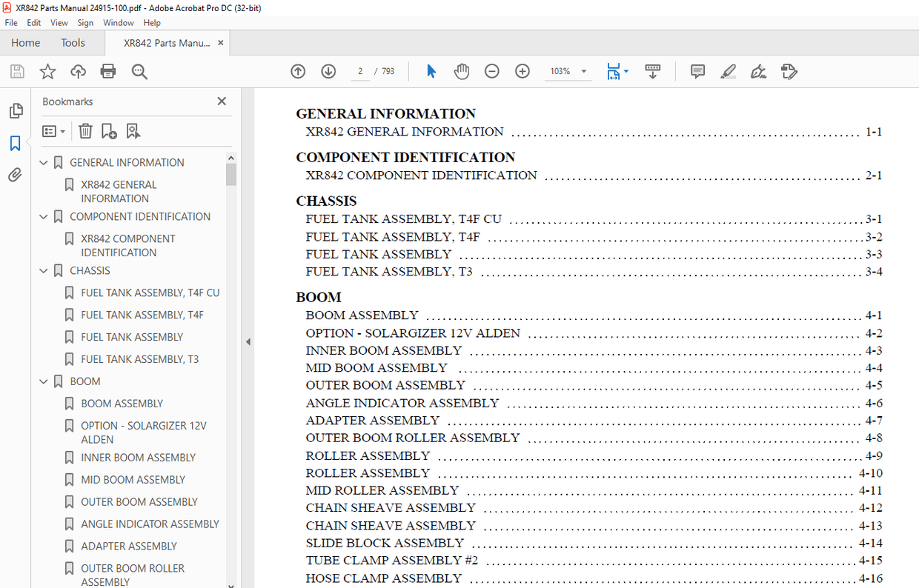This screenshot has width=919, height=588.
Task: Open the View menu
Action: (59, 23)
